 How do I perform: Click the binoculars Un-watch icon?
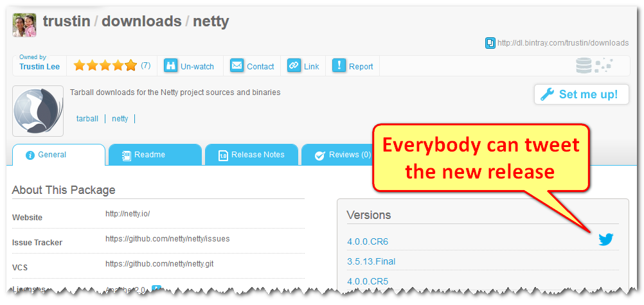171,65
